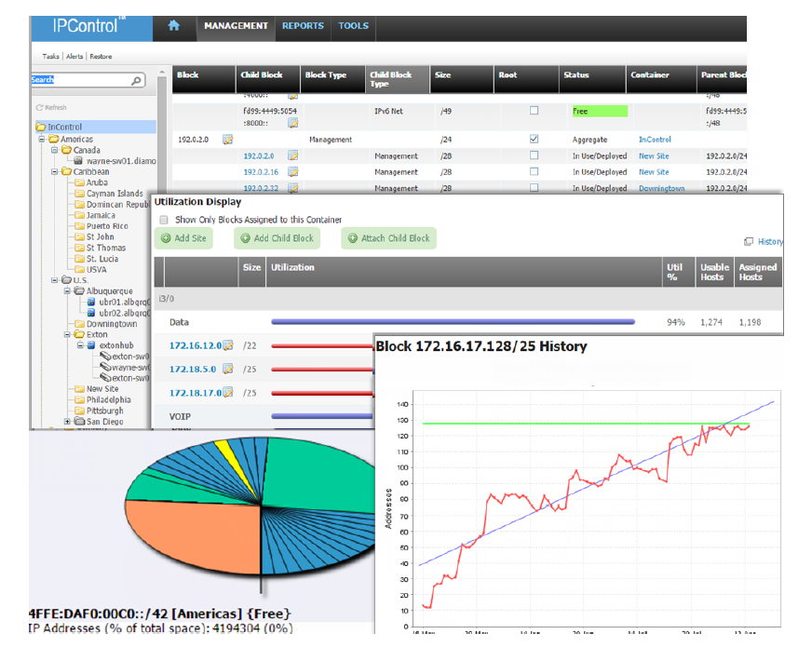Open the Downingtown container link
812x661 pixels.
[661, 188]
